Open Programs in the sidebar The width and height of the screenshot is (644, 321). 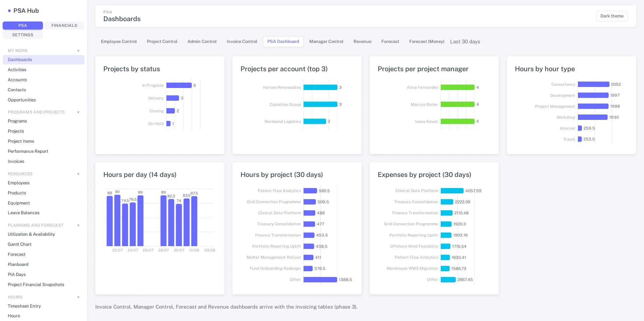pyautogui.click(x=44, y=121)
